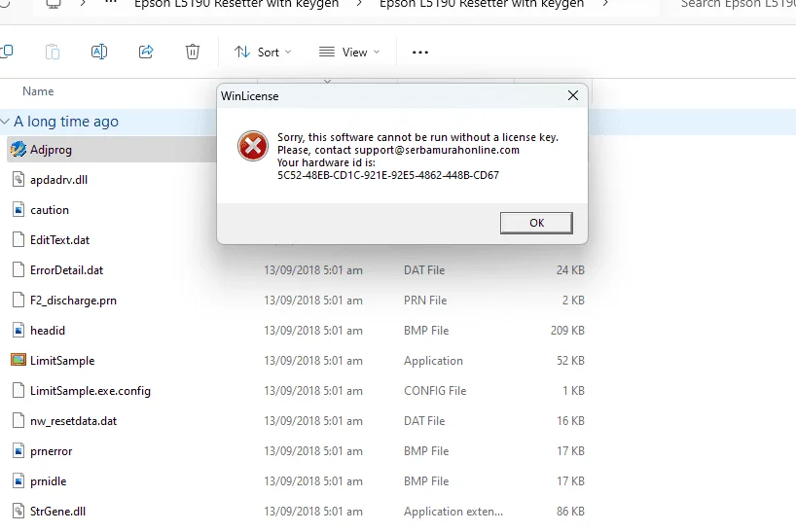Click the 'PRN File' type cell

425,301
